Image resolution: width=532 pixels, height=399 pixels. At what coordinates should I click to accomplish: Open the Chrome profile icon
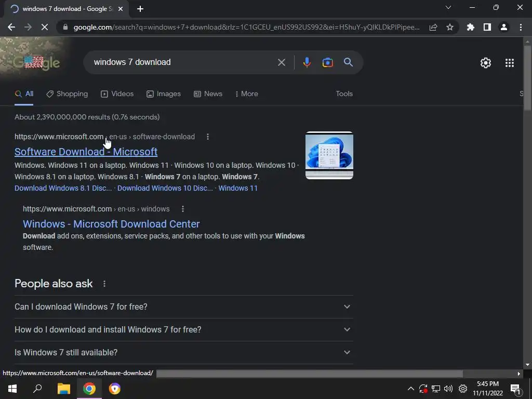(504, 27)
